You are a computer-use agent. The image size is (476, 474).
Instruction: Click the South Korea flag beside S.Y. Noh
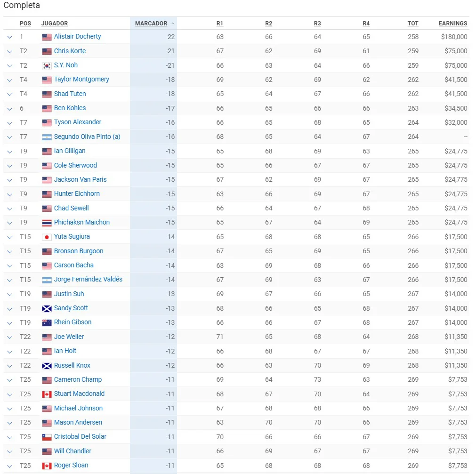tap(47, 65)
